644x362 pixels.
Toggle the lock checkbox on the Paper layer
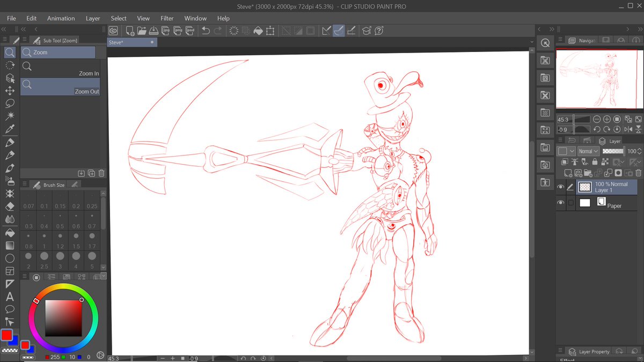570,203
